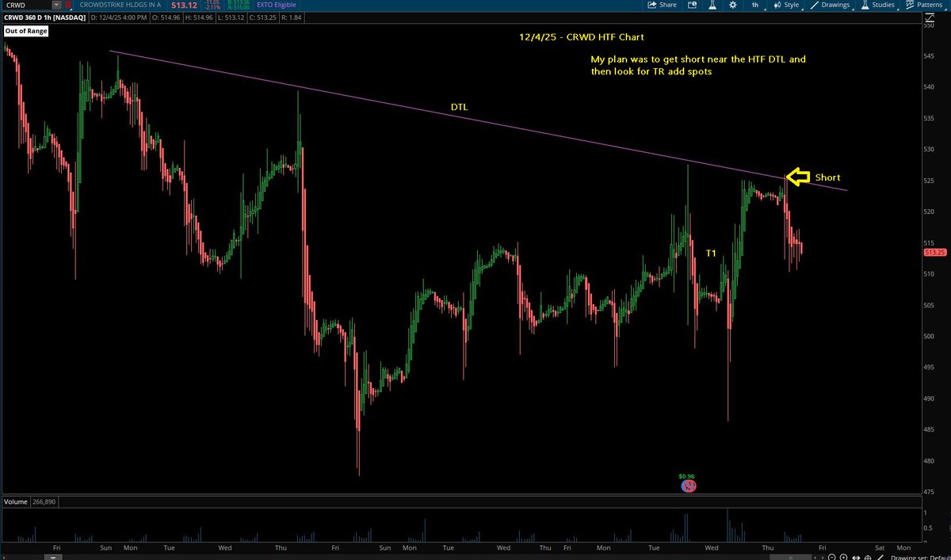Image resolution: width=951 pixels, height=560 pixels.
Task: Open the flask scripting icon next to Share
Action: [712, 5]
